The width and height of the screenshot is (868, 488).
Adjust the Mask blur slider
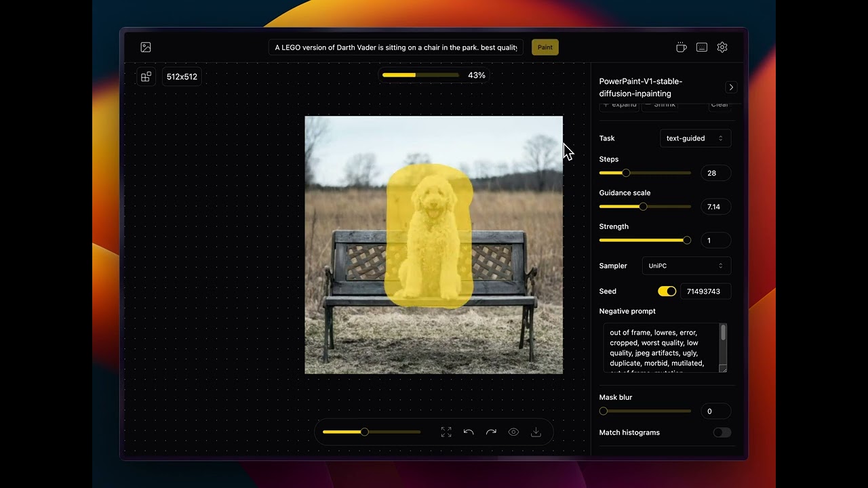point(645,411)
